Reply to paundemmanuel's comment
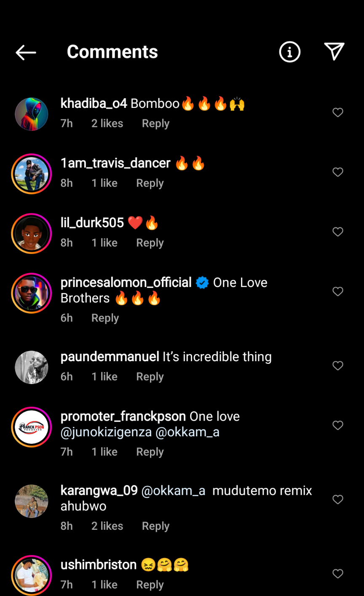The width and height of the screenshot is (364, 596). (150, 376)
